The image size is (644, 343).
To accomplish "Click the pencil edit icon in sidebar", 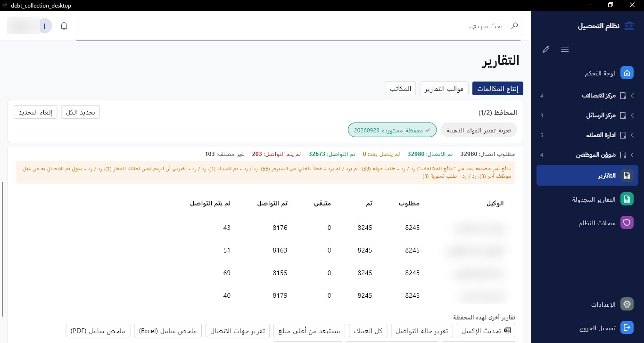I will (546, 49).
